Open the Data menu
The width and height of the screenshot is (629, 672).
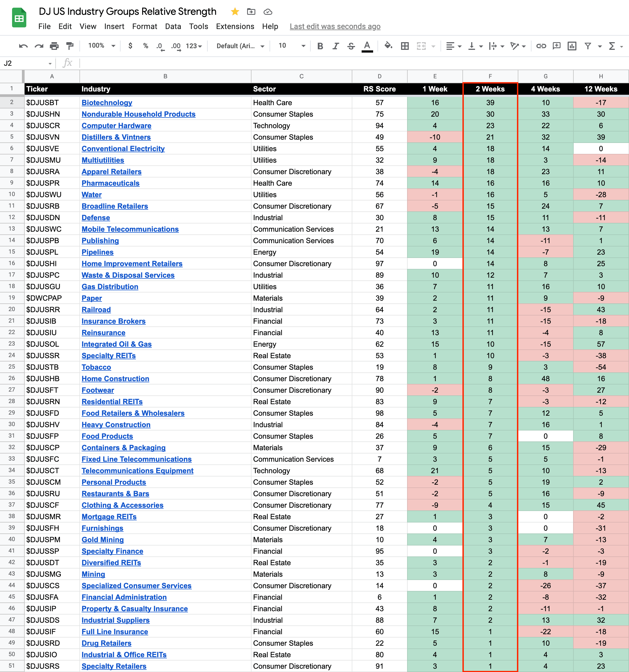(173, 26)
